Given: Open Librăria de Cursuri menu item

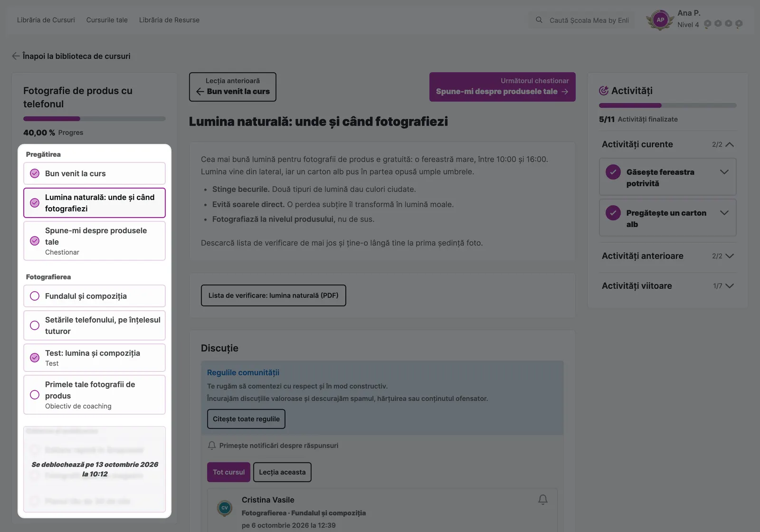Looking at the screenshot, I should (46, 20).
